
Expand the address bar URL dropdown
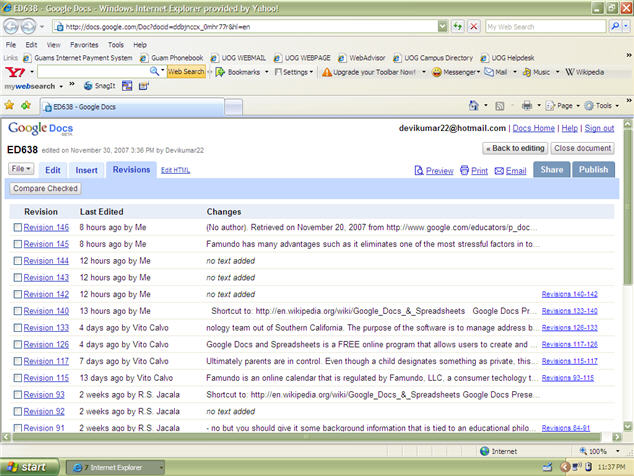(443, 27)
